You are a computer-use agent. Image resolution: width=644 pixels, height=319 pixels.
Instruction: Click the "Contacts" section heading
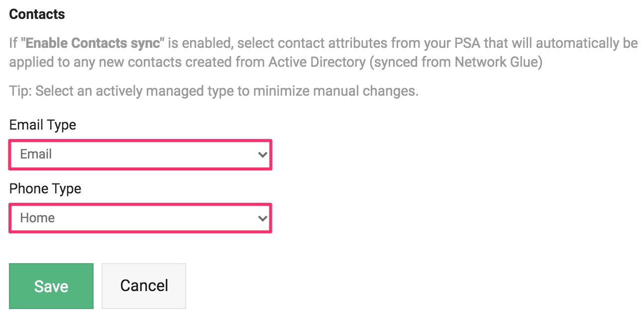[x=37, y=14]
